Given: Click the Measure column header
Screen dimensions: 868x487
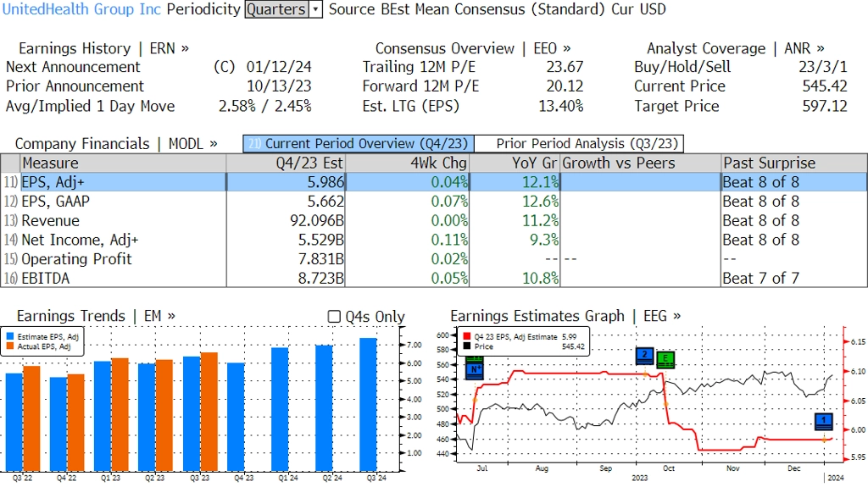Looking at the screenshot, I should coord(123,163).
